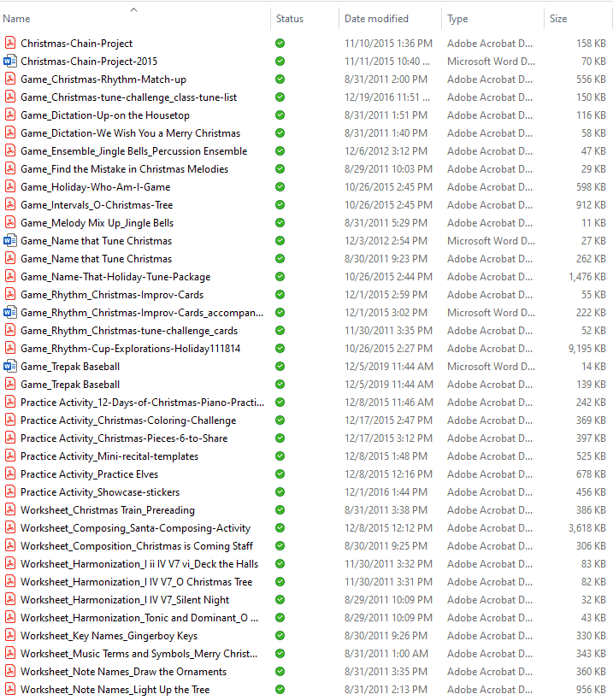Select Worksheet_Note Names_Draw the Ornaments file
Image resolution: width=613 pixels, height=700 pixels.
coord(123,672)
